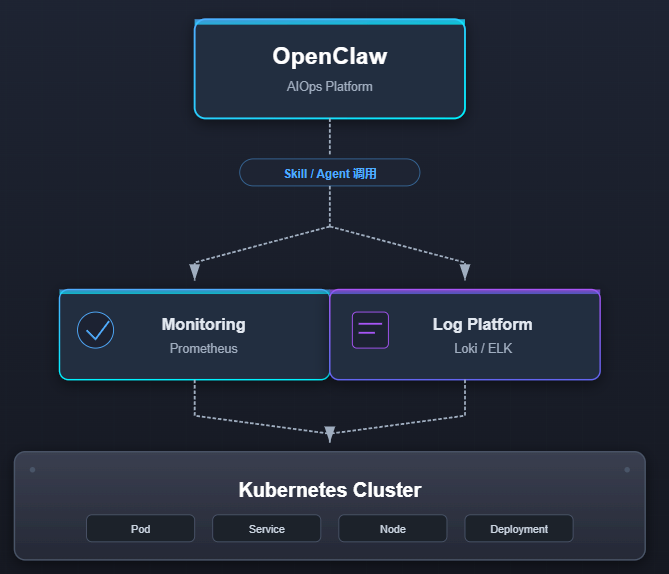
Task: Click the Log Platform lines icon
Action: click(370, 330)
